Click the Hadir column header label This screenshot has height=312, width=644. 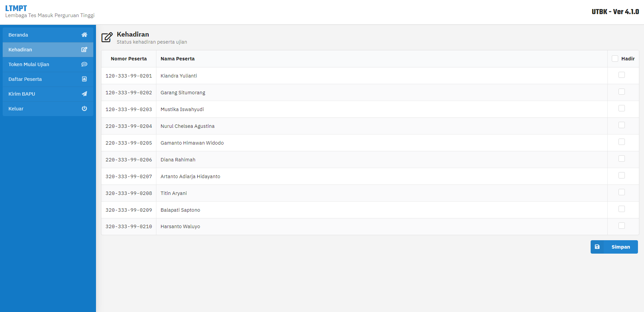[x=628, y=59]
